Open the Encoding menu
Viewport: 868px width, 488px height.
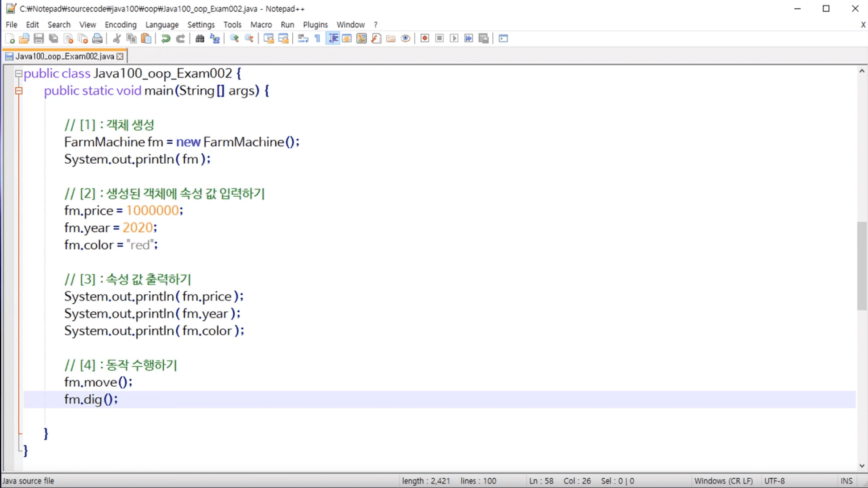point(120,25)
